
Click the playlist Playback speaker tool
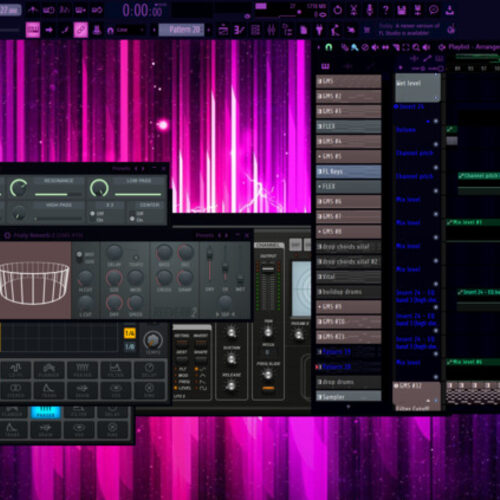[426, 47]
